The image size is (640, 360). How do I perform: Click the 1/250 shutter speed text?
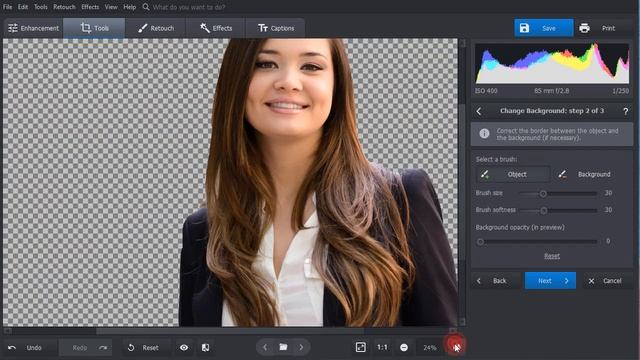click(620, 91)
